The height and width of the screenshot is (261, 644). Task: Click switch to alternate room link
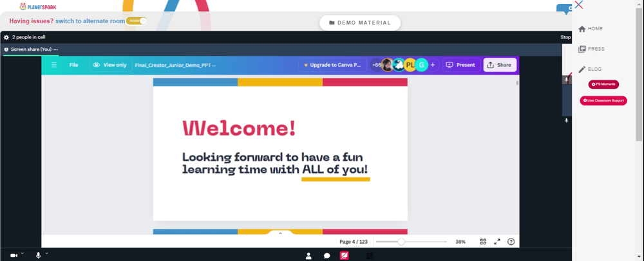90,21
